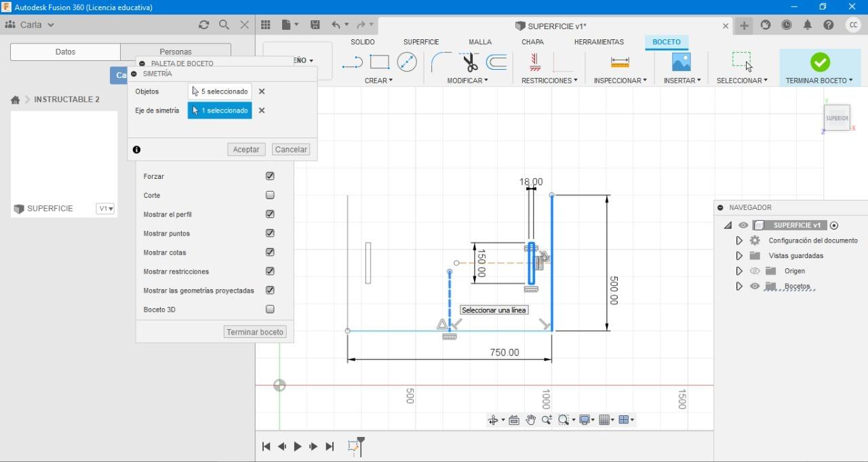The width and height of the screenshot is (868, 462).
Task: Activate the Trim scissors tool
Action: click(470, 63)
